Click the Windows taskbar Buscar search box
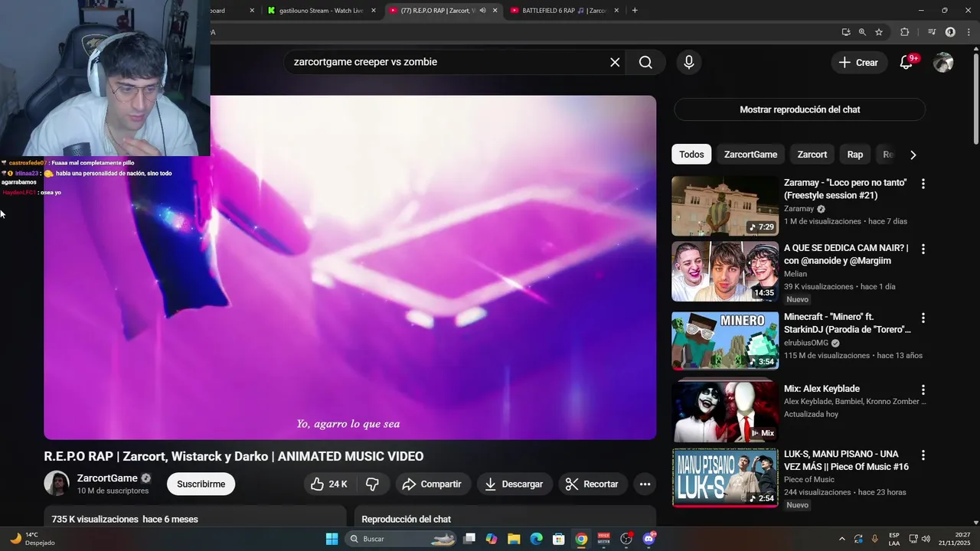The image size is (980, 551). click(x=401, y=539)
